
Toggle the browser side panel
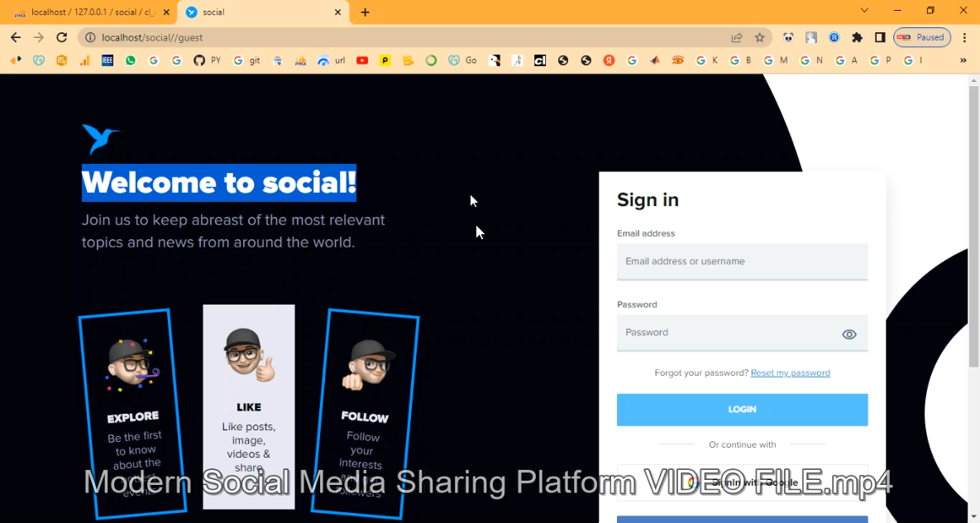pyautogui.click(x=880, y=37)
